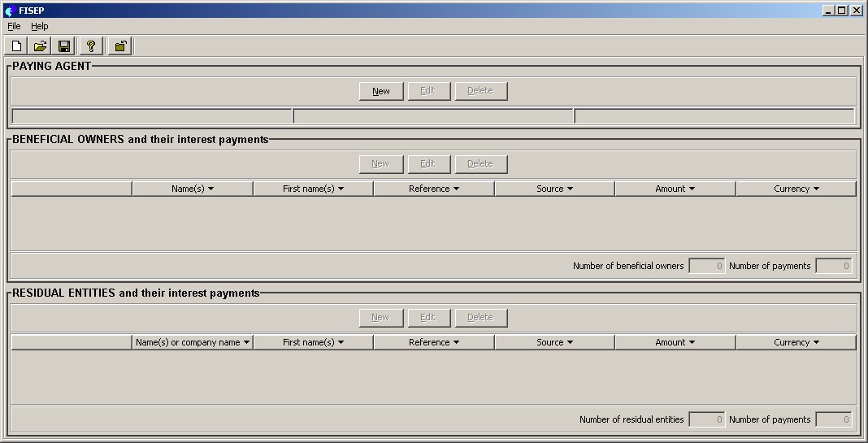
Task: Click the Help question mark icon
Action: click(91, 46)
